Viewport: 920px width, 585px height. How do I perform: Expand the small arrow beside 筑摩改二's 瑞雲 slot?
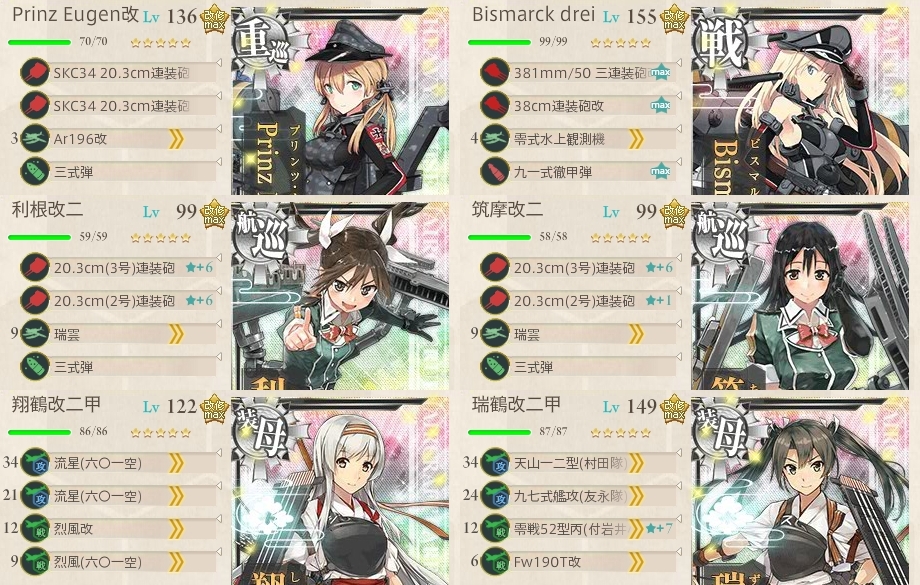(x=679, y=324)
